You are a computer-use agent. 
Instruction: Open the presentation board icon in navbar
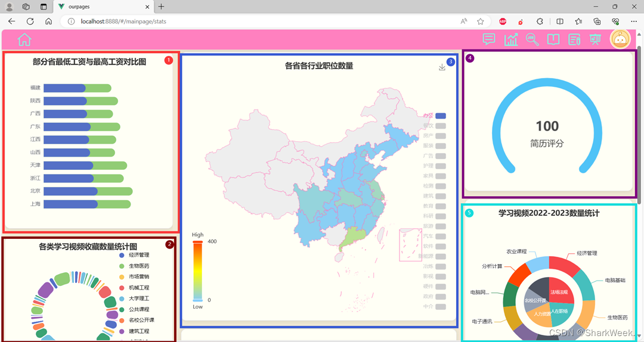tap(595, 39)
